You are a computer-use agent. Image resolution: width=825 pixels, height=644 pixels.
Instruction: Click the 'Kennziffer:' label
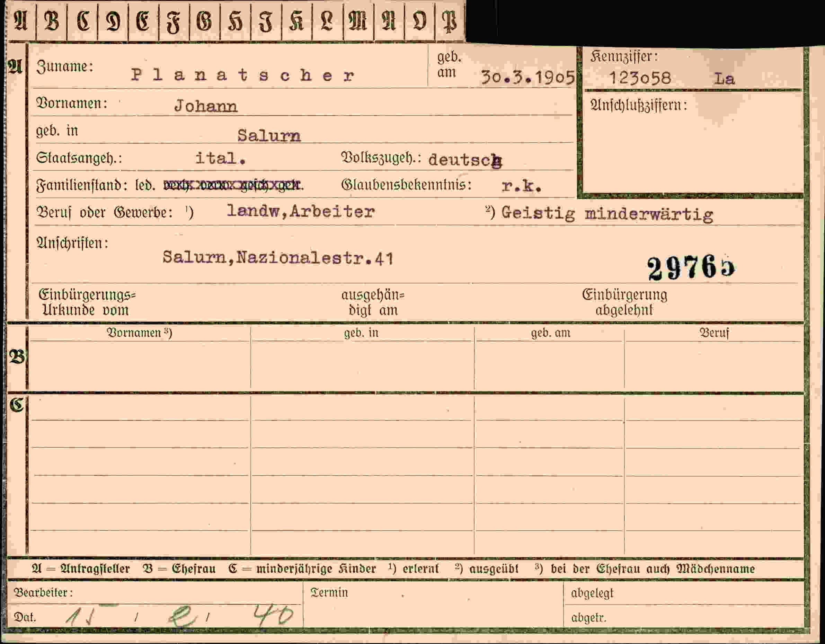coord(624,57)
